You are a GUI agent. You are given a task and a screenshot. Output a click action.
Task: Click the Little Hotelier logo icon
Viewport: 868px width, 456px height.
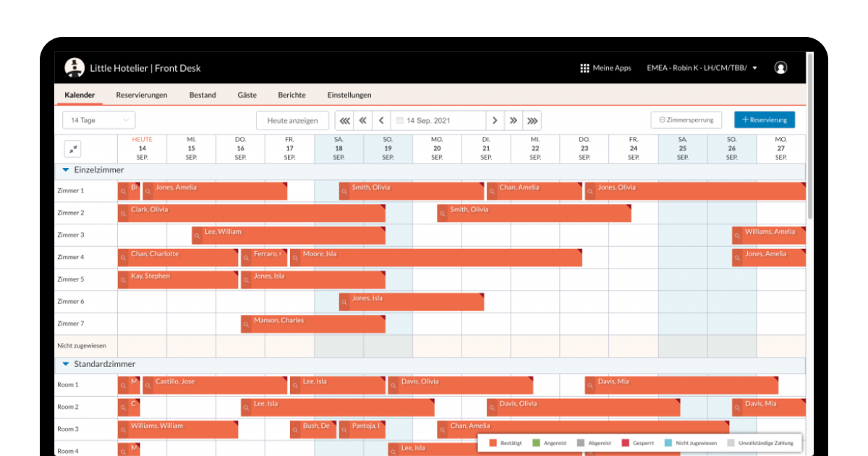[x=75, y=68]
